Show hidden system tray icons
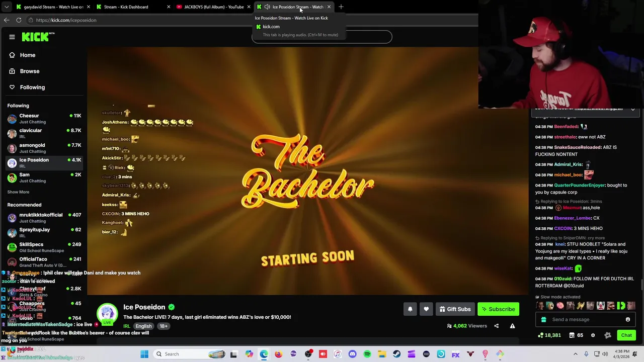The height and width of the screenshot is (362, 644). (x=576, y=354)
